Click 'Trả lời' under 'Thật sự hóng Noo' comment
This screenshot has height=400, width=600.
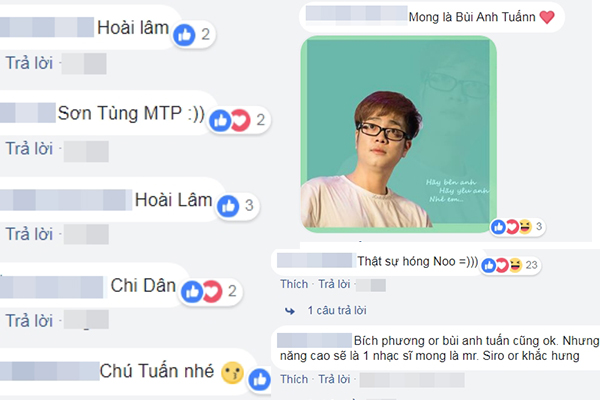(x=334, y=284)
